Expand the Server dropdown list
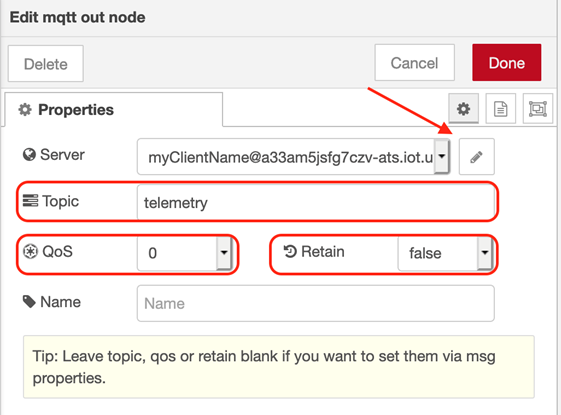 click(442, 157)
